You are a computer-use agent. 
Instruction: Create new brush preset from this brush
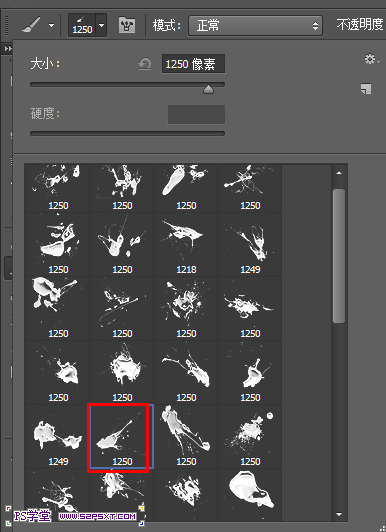click(366, 89)
